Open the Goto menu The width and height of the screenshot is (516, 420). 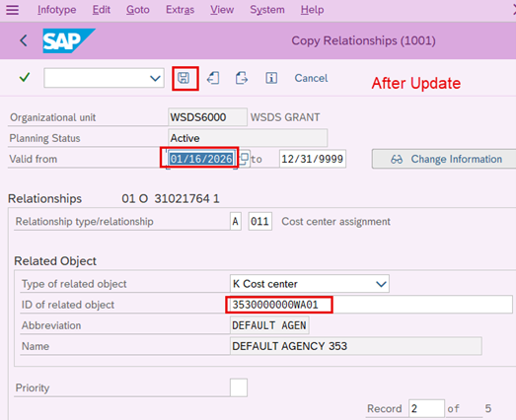point(138,10)
